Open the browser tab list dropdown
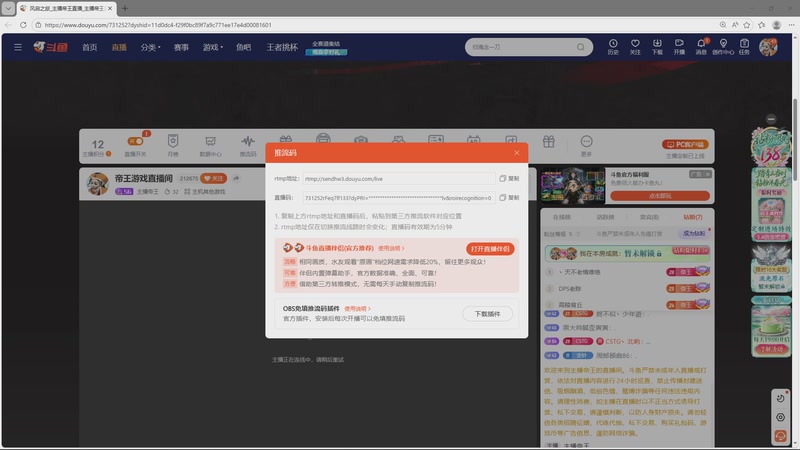The image size is (800, 450). point(8,8)
